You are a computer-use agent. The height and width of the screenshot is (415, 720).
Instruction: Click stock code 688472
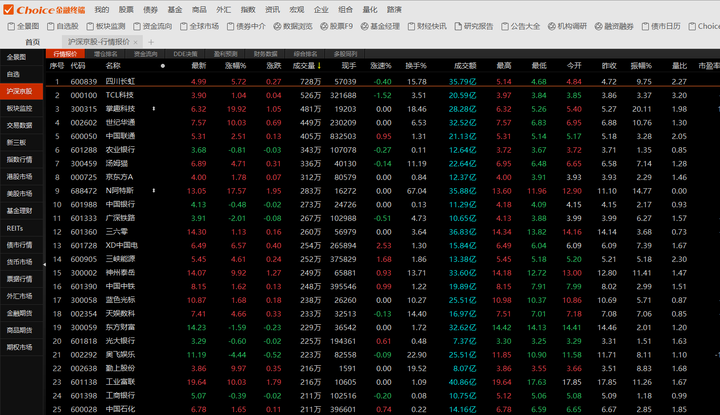pos(84,191)
